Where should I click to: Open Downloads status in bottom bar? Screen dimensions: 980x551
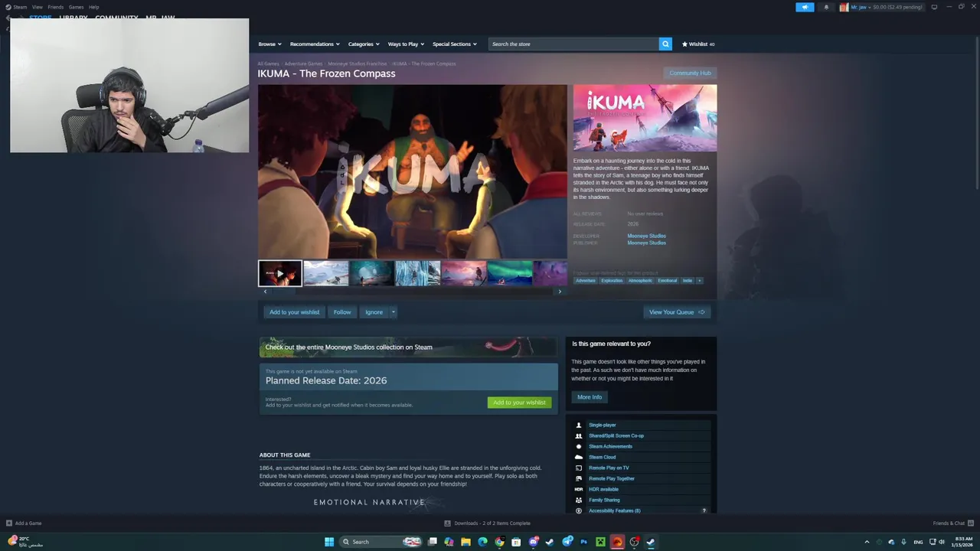click(487, 523)
